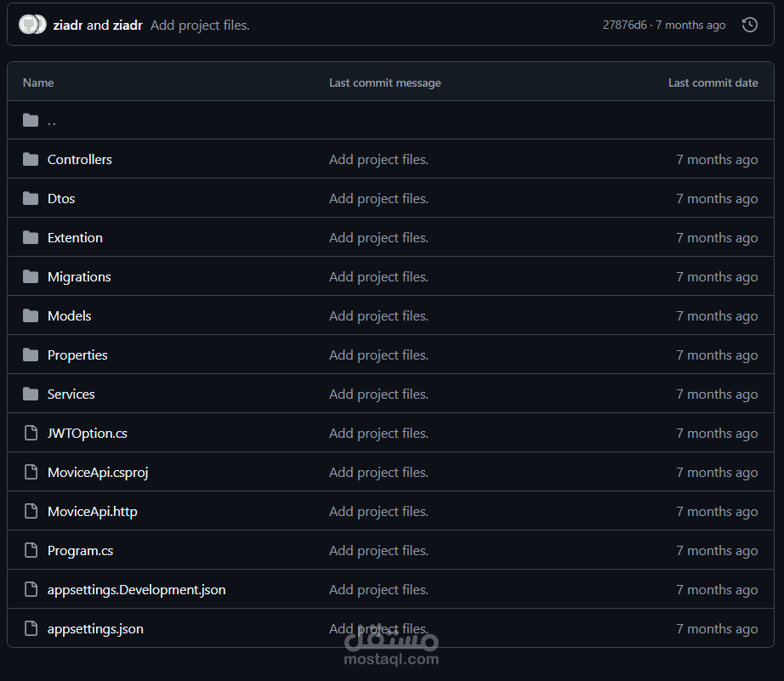Open the Models folder
This screenshot has width=784, height=681.
69,316
